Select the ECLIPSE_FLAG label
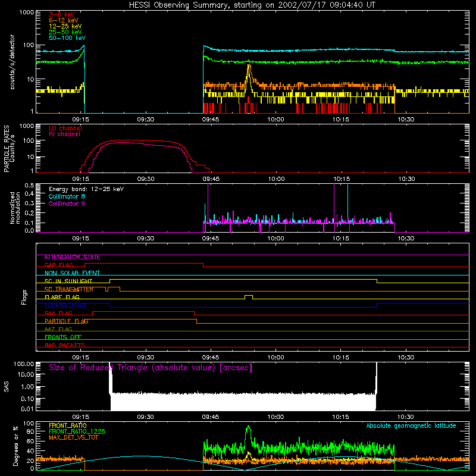This screenshot has height=476, width=476. 65,305
